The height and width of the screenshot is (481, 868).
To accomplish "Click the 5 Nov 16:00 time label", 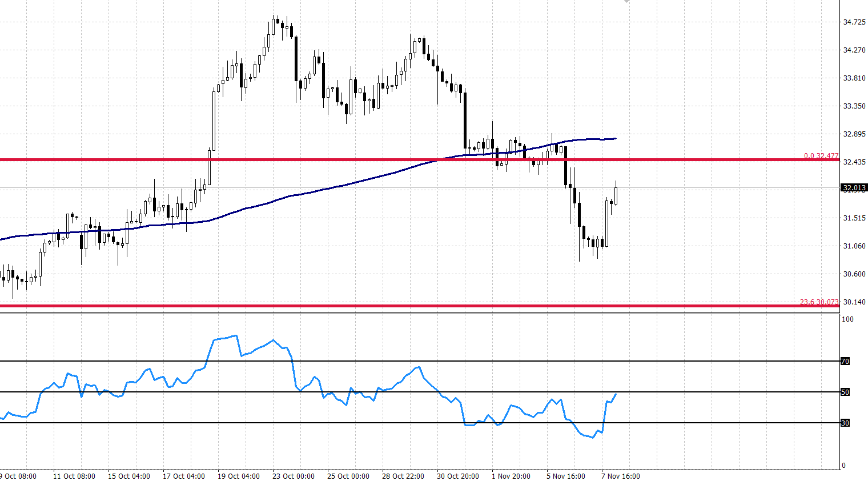I will [x=566, y=476].
